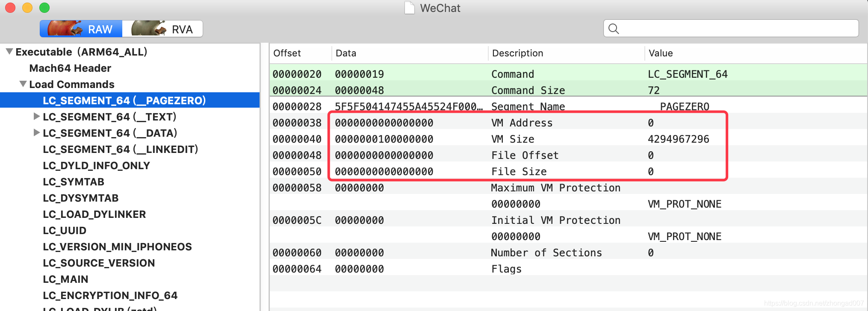Collapse the Load Commands node

(x=23, y=84)
